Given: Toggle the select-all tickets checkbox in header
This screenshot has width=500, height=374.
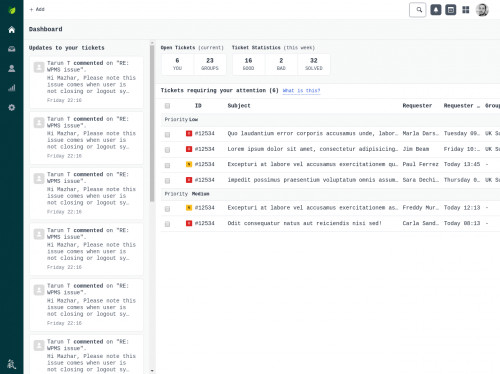Looking at the screenshot, I should [x=167, y=106].
